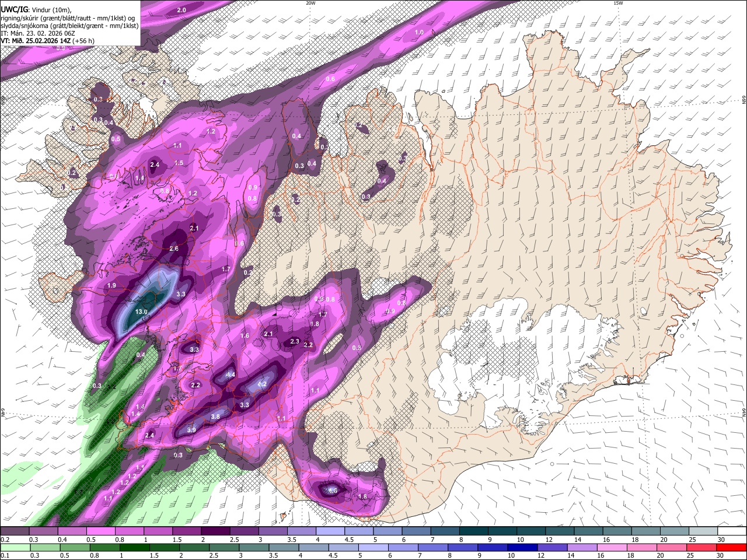747x560 pixels.
Task: Select the slydda/snjókoma legend description line
Action: click(x=69, y=26)
